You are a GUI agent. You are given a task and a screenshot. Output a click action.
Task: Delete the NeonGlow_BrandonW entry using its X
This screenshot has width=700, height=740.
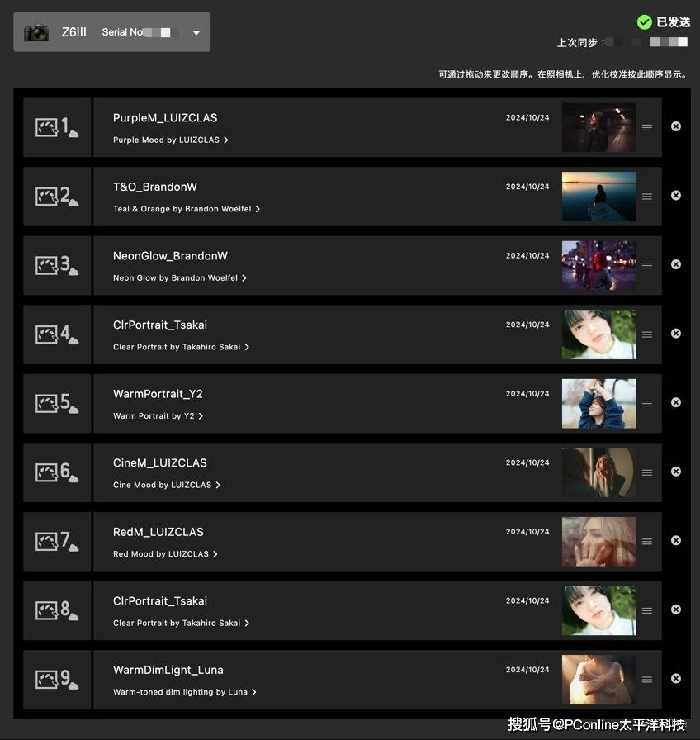(x=675, y=264)
